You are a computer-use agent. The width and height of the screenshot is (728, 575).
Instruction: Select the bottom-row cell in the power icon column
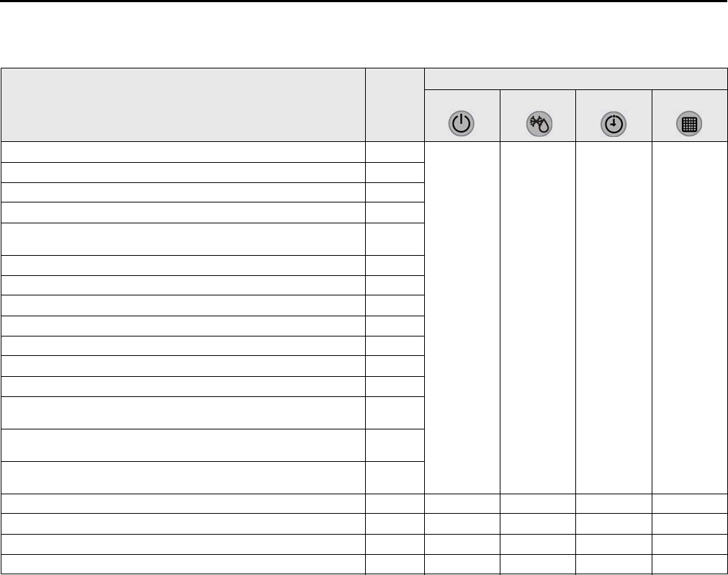coord(462,564)
